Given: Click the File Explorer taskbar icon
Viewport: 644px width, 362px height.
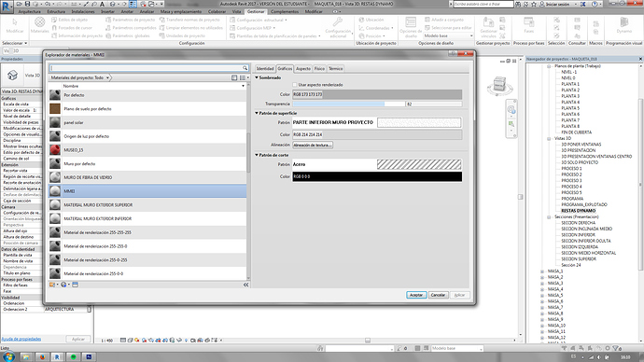Looking at the screenshot, I should tap(26, 356).
